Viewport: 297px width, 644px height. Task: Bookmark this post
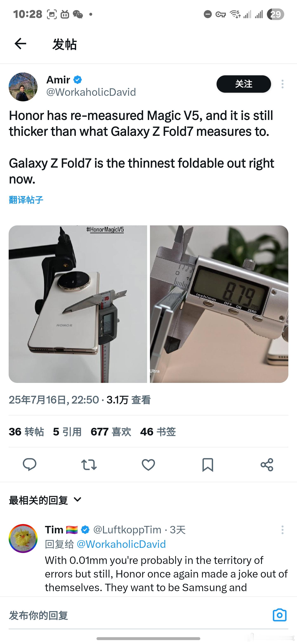pyautogui.click(x=207, y=465)
